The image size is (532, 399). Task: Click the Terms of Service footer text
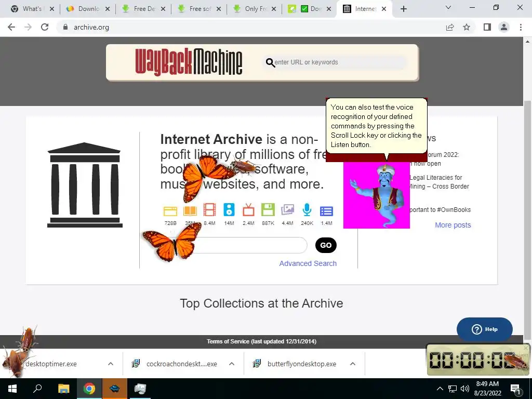tap(262, 341)
